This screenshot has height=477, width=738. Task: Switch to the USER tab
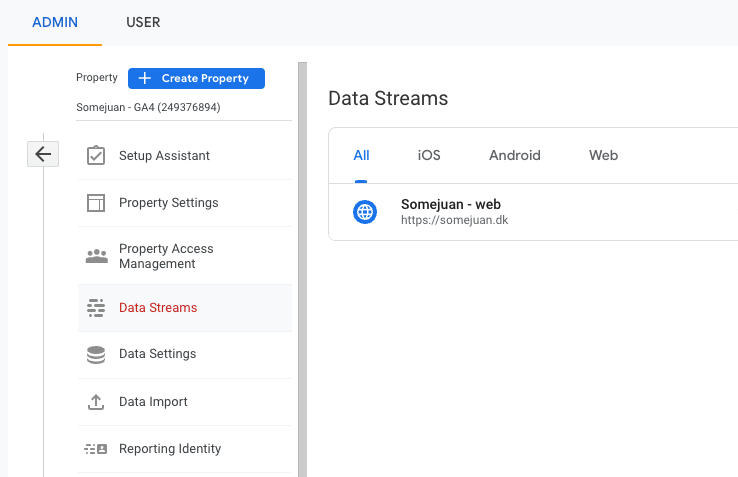point(143,22)
